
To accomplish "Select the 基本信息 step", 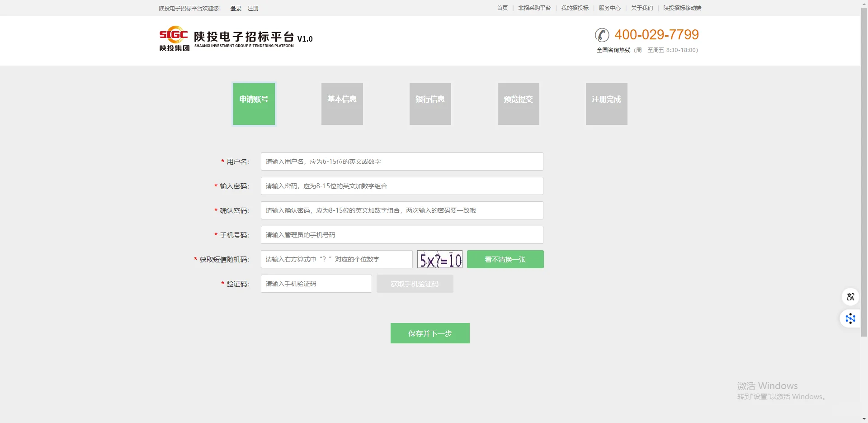I will click(341, 104).
